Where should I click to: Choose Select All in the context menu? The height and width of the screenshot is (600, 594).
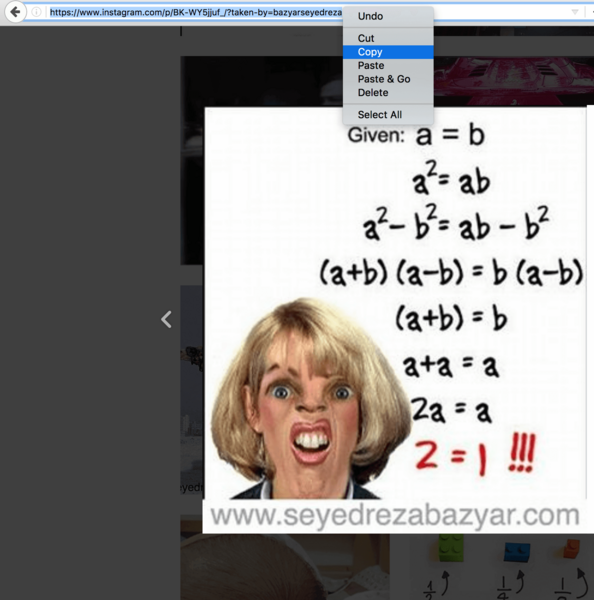[x=388, y=115]
